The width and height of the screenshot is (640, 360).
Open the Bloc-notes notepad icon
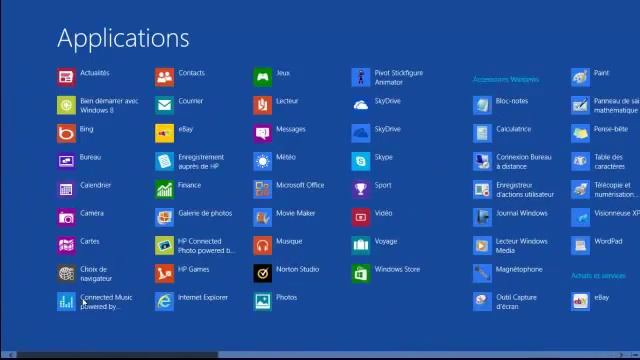click(482, 105)
